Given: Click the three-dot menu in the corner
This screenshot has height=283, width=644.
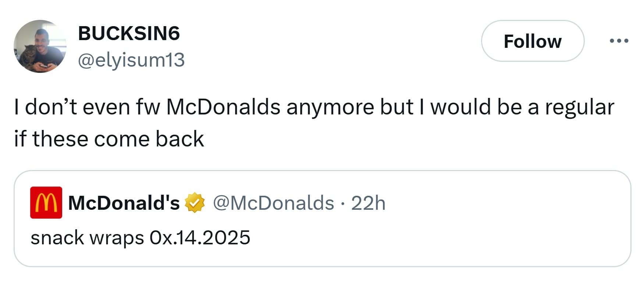Looking at the screenshot, I should (619, 41).
